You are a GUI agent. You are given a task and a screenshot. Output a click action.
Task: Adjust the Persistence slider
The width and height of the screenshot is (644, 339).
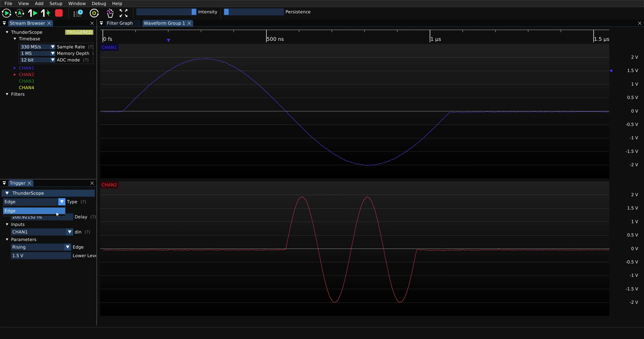254,12
